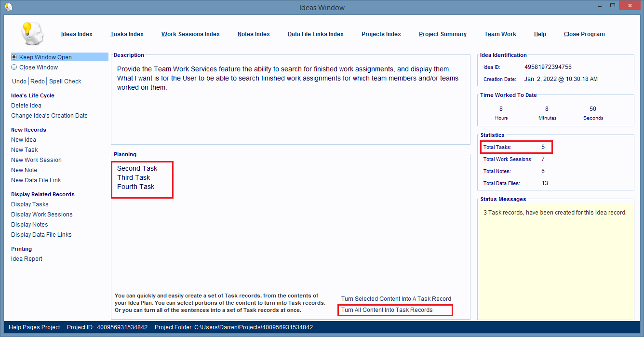
Task: Open the Ideas Index menu
Action: click(77, 34)
